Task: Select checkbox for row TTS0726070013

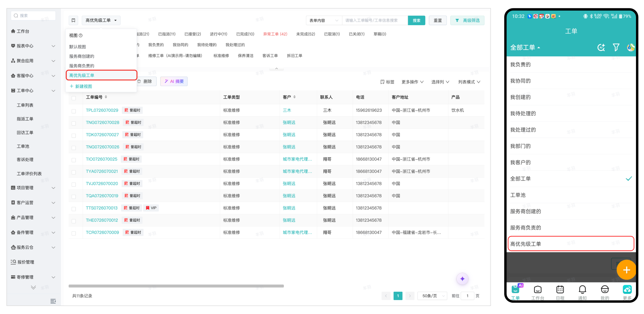Action: [x=74, y=209]
